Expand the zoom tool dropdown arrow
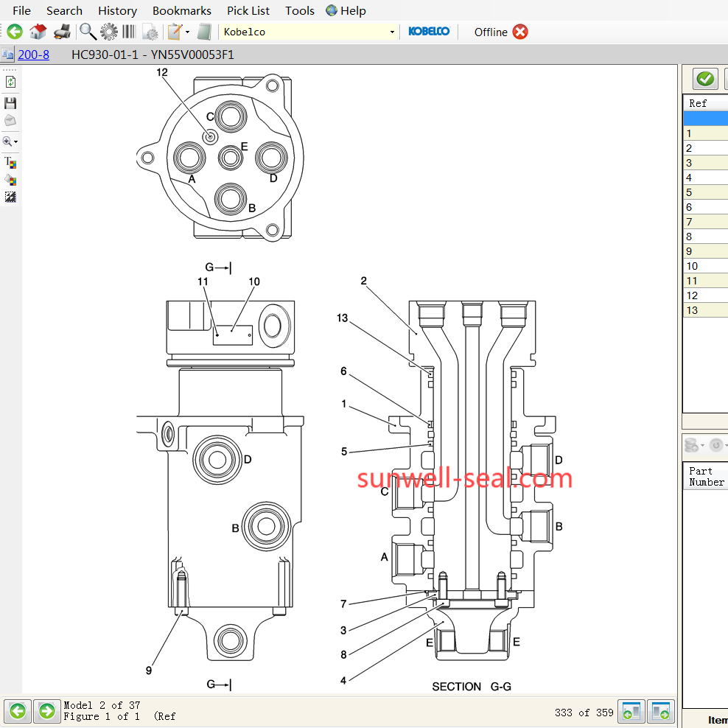The height and width of the screenshot is (728, 728). [15, 141]
